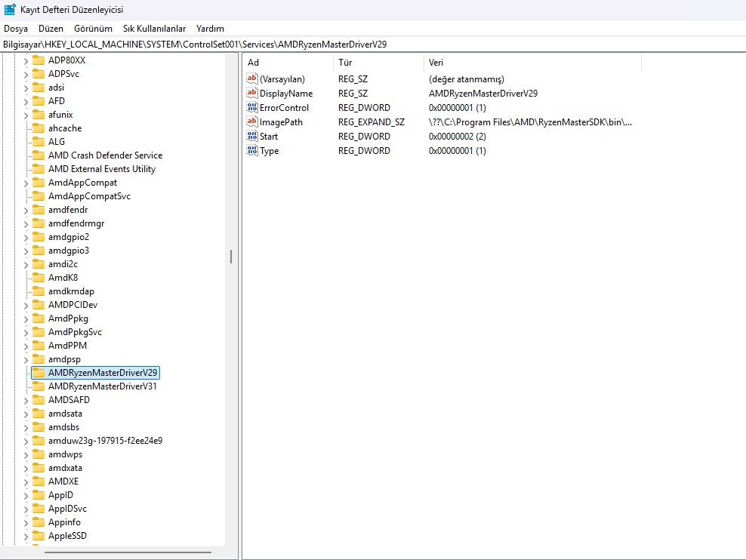The image size is (746, 560).
Task: Select the AmdPpkg folder icon
Action: click(x=38, y=318)
